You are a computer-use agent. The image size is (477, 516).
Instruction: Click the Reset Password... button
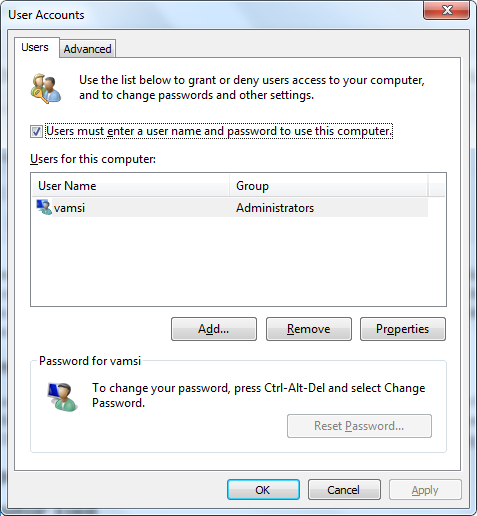(359, 426)
